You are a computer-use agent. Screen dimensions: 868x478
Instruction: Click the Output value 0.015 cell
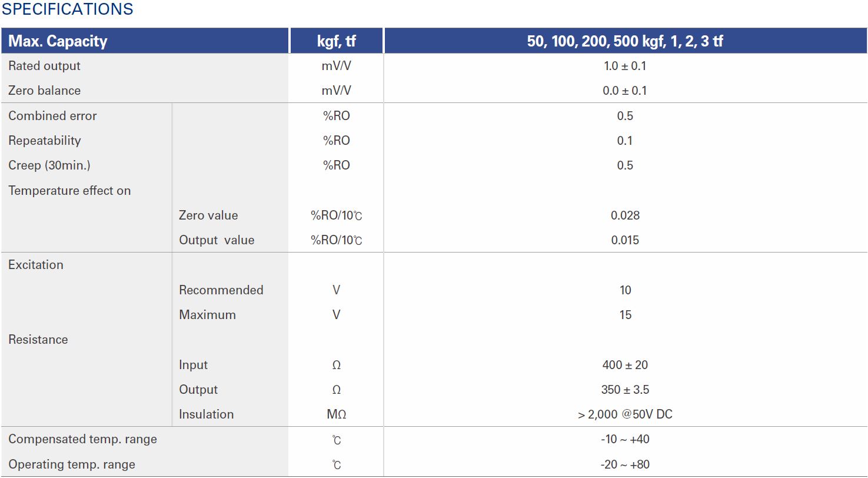pos(625,240)
